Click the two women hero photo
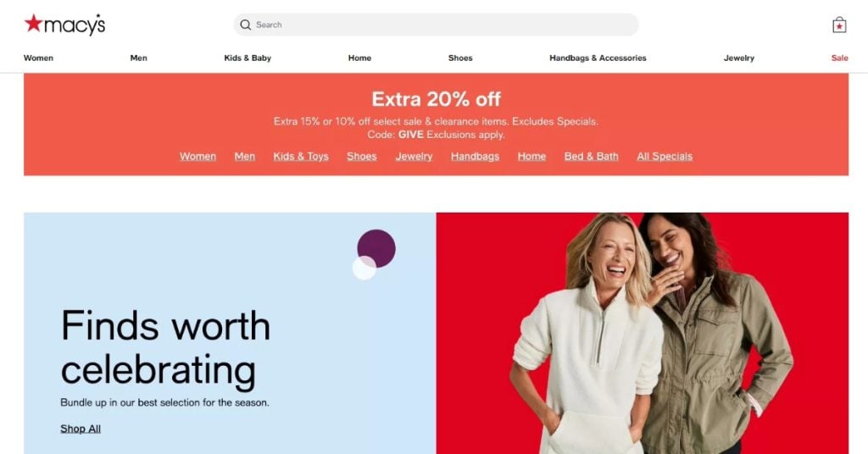 (x=643, y=334)
